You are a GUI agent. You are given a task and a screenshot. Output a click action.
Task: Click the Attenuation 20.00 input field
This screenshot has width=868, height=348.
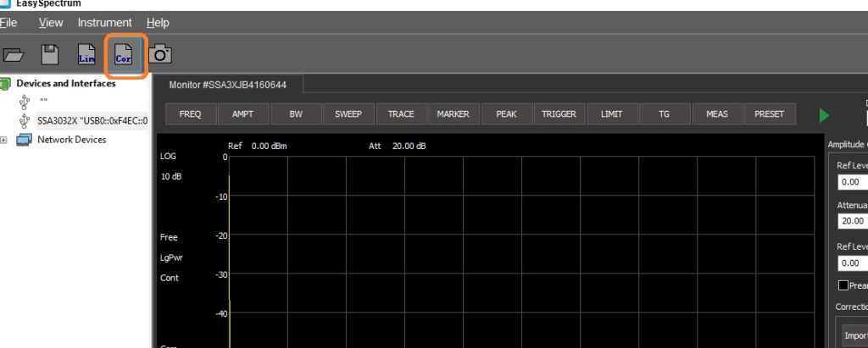[x=852, y=221]
